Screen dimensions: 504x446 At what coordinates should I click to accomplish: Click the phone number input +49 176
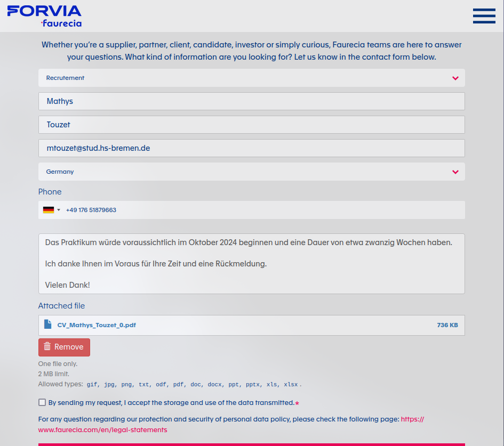[261, 210]
